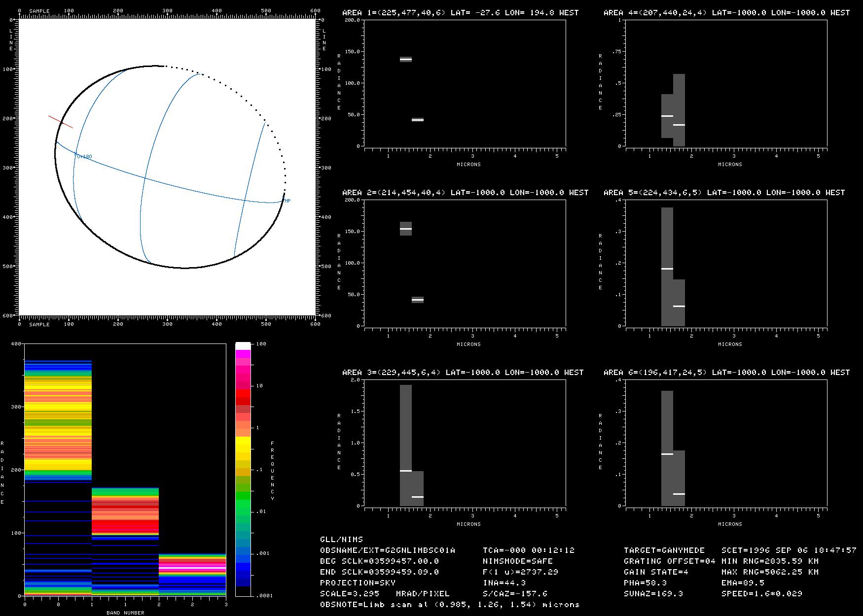Viewport: 863px width, 616px height.
Task: Select the GAIN STATE=4 entry
Action: [x=656, y=572]
